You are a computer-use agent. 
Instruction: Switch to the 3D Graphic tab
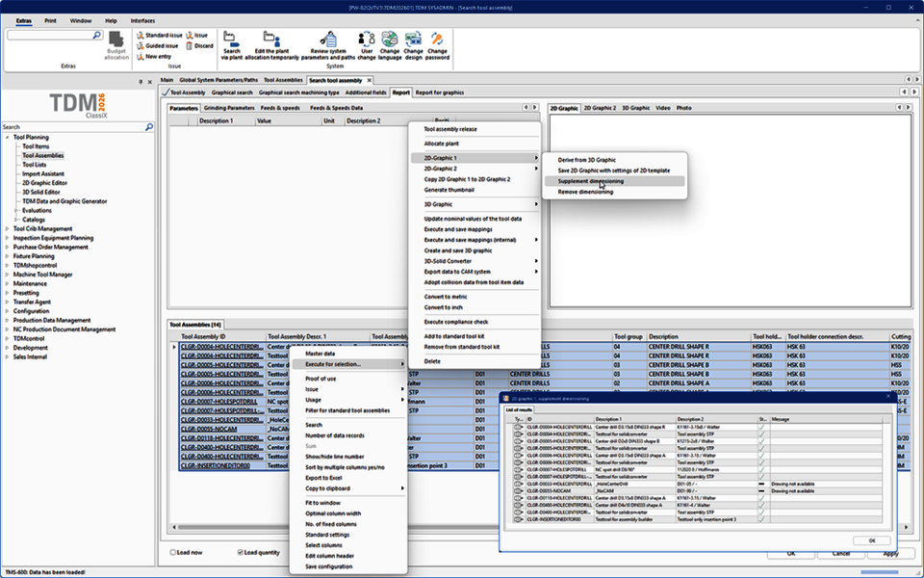(635, 108)
